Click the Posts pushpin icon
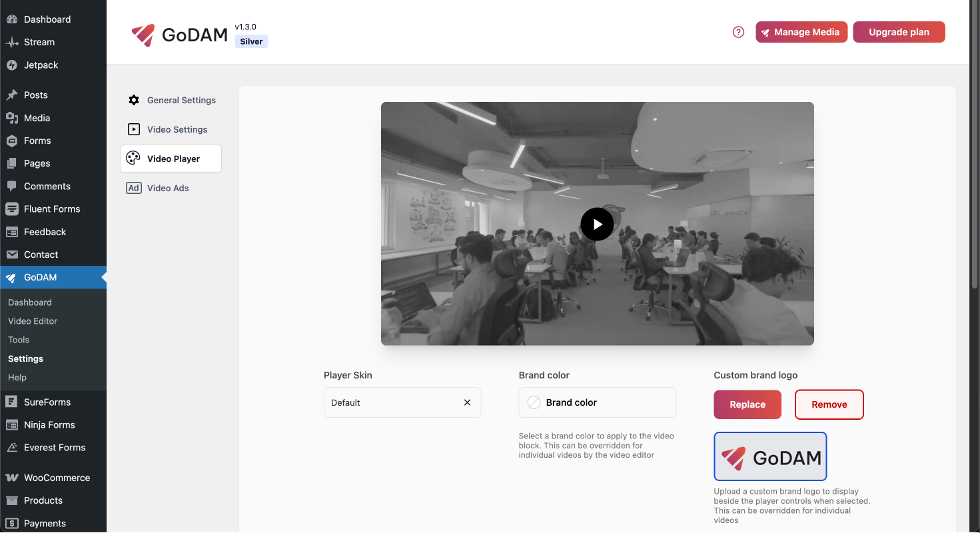Image resolution: width=980 pixels, height=533 pixels. coord(12,95)
